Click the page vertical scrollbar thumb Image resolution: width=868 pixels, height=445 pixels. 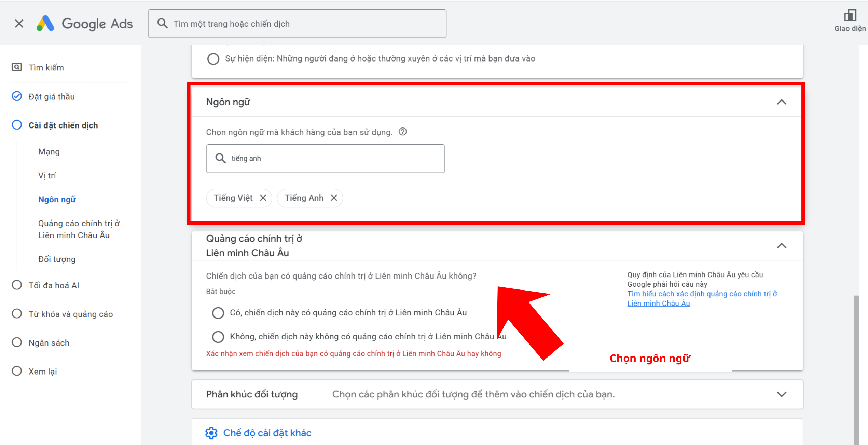(x=856, y=370)
